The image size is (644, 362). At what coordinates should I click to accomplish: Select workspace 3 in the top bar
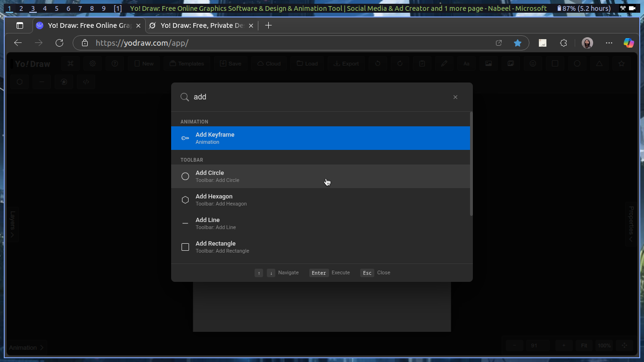pyautogui.click(x=33, y=8)
